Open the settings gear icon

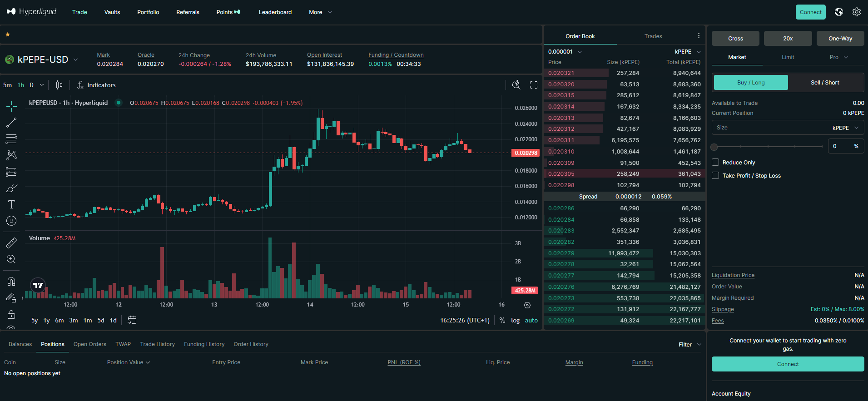pos(857,12)
